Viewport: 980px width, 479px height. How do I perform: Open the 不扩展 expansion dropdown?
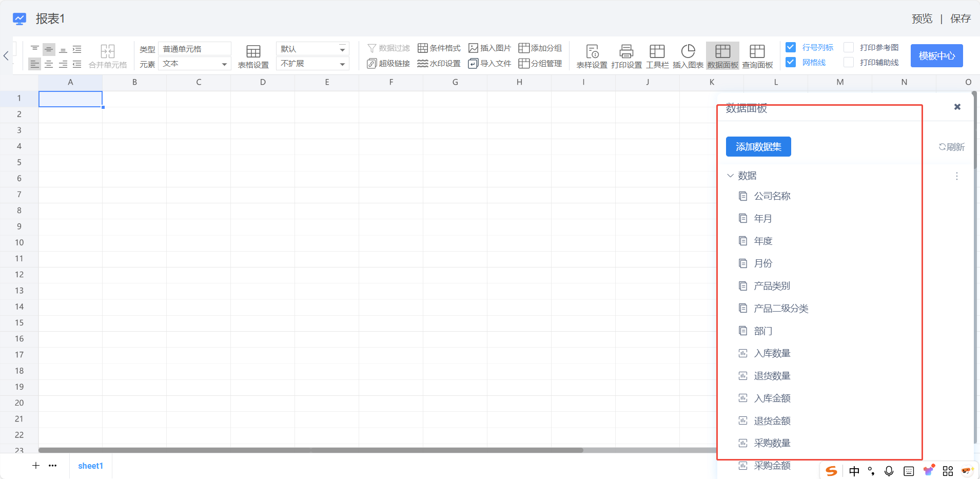312,64
